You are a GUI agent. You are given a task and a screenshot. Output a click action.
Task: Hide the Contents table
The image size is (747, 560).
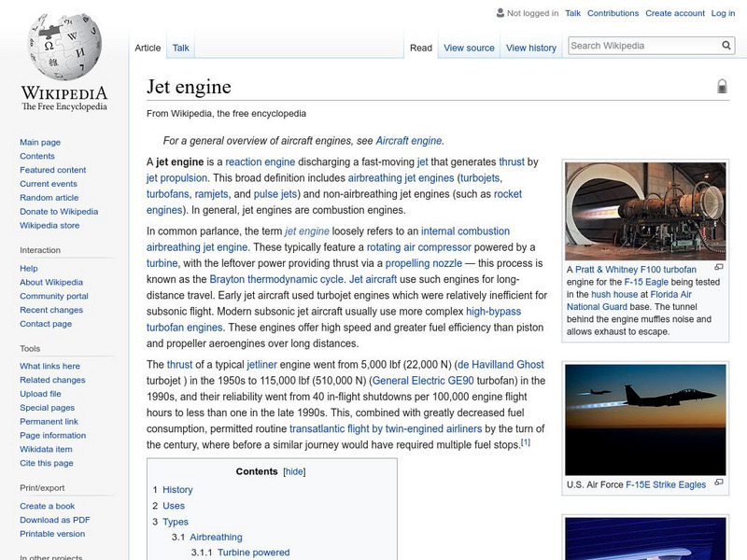(294, 472)
